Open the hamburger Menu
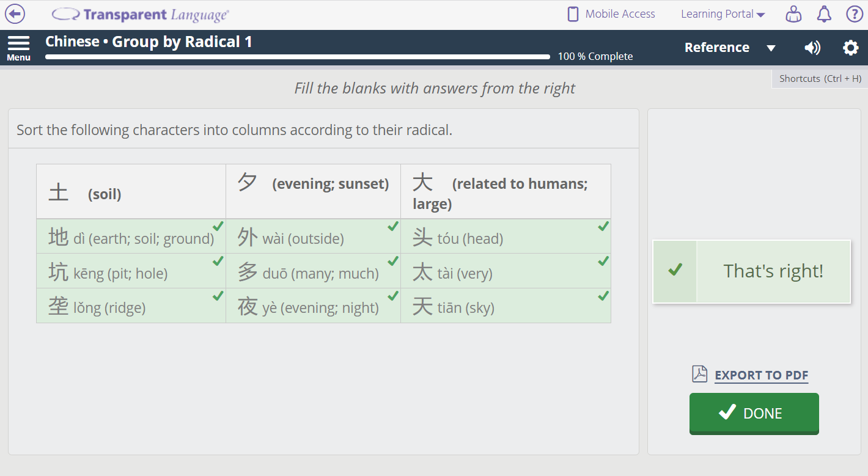 (18, 48)
